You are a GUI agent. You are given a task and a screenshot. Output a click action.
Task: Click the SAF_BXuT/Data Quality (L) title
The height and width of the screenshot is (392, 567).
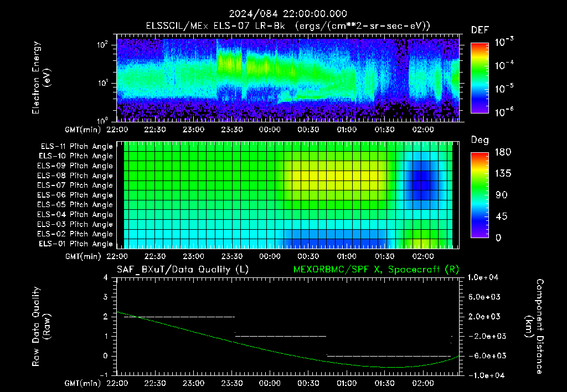(183, 270)
